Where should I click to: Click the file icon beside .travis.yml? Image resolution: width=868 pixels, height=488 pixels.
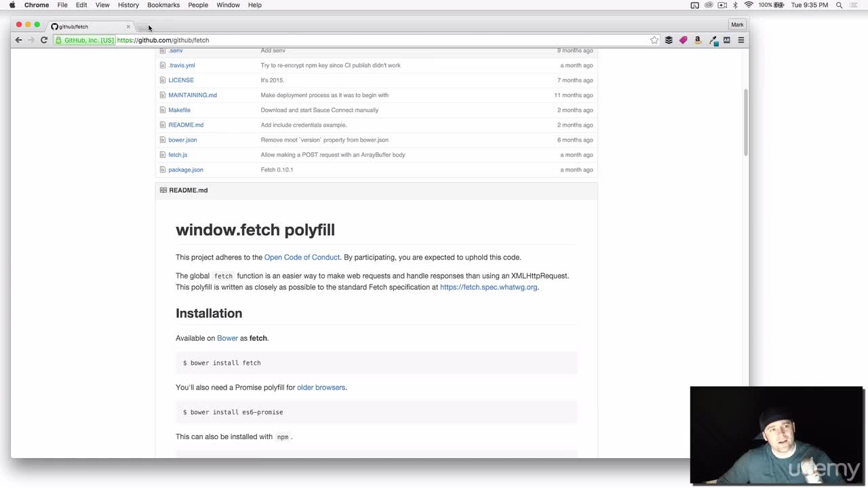(x=163, y=65)
